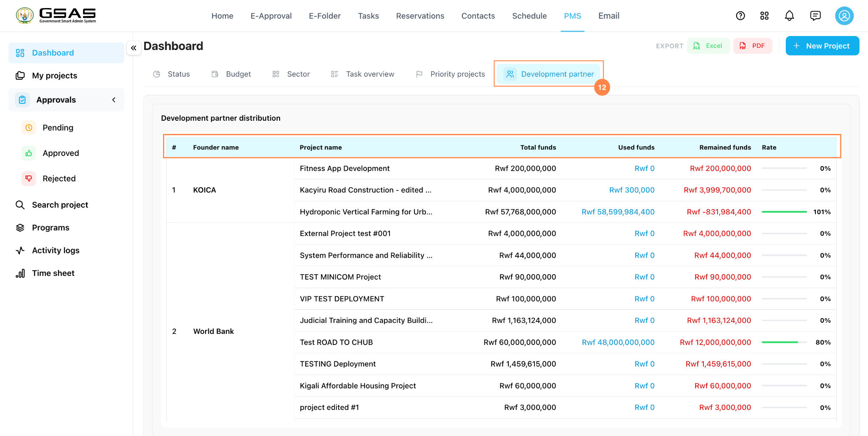Click the Rate column header

(x=769, y=147)
